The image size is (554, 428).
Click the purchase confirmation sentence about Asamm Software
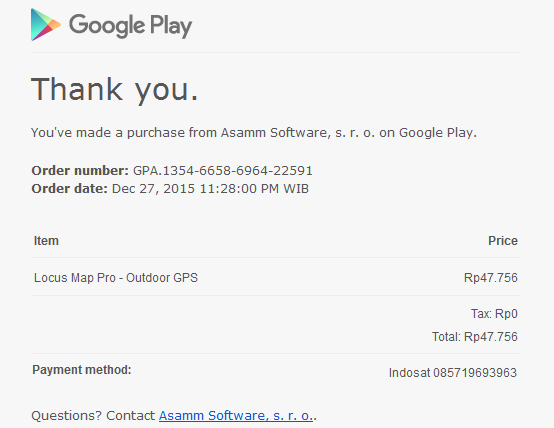click(x=254, y=133)
